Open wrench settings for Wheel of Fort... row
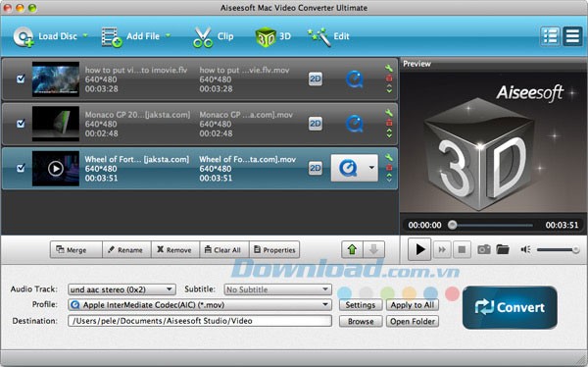588x367 pixels. [389, 157]
